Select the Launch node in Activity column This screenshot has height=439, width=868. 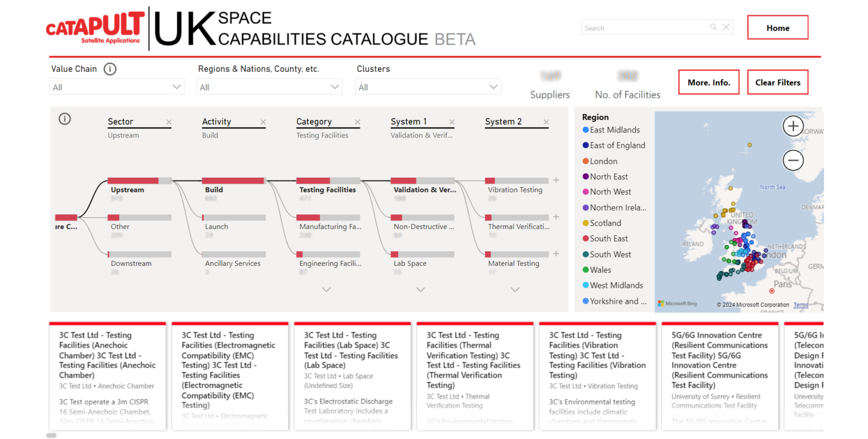(216, 226)
